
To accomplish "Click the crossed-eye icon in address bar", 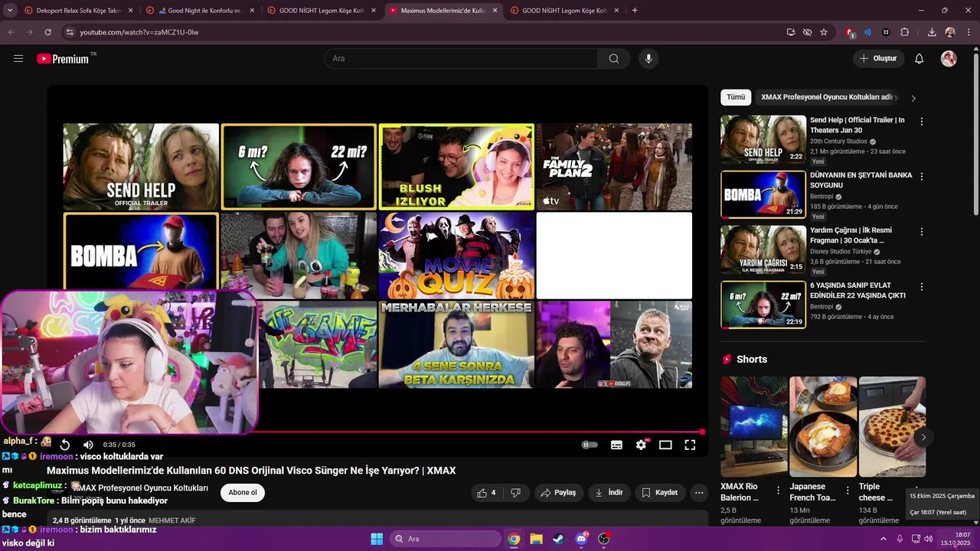I will point(807,32).
